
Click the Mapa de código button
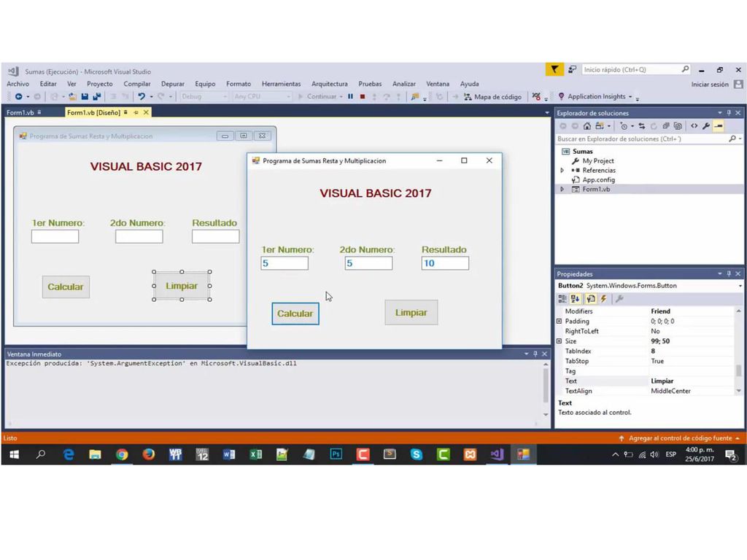(492, 97)
